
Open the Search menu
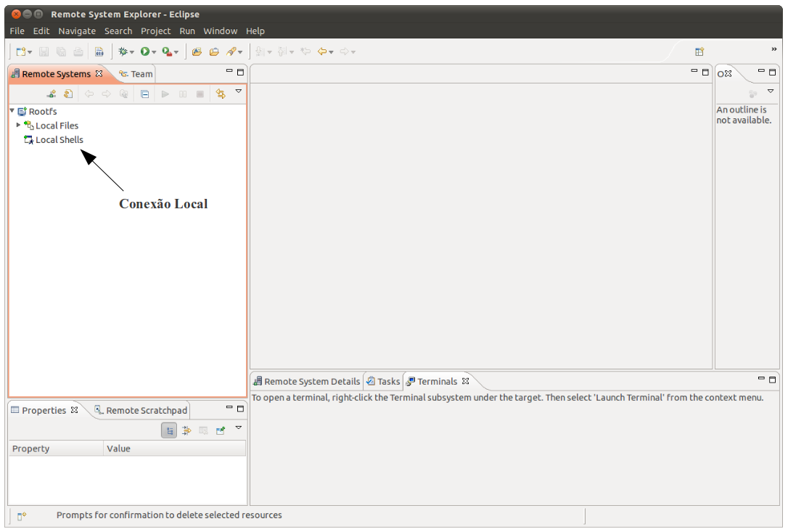(x=118, y=31)
